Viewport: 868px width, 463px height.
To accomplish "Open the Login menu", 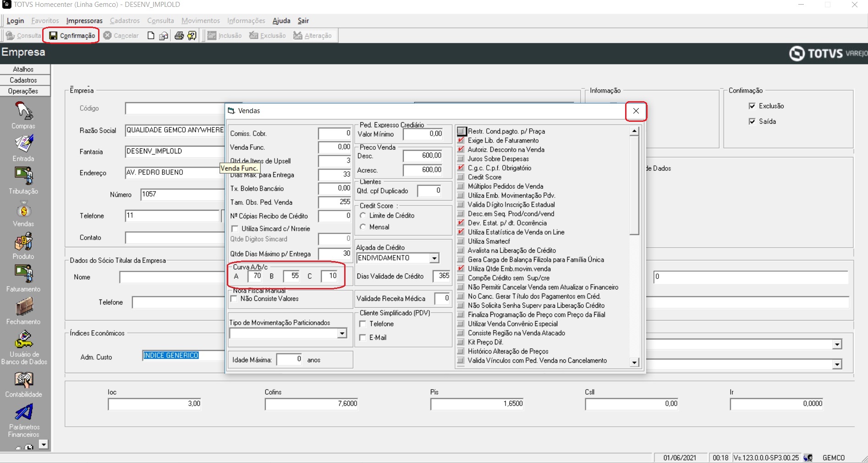I will (x=15, y=21).
